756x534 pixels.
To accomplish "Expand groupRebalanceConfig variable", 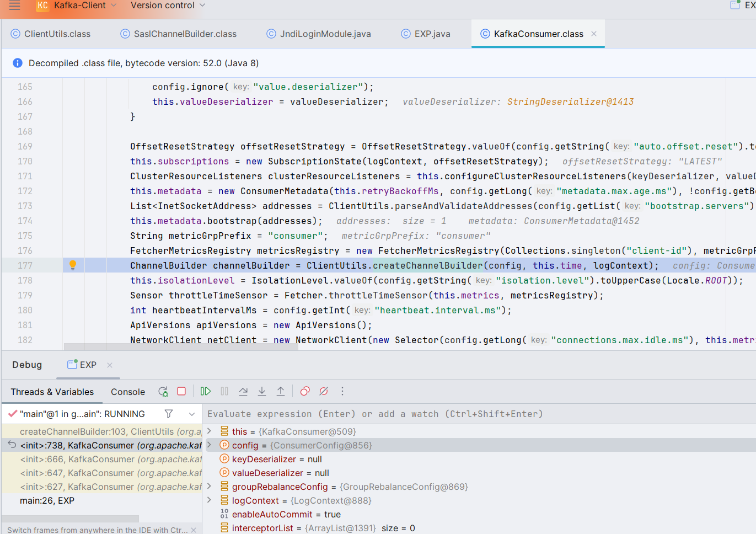I will click(x=209, y=486).
